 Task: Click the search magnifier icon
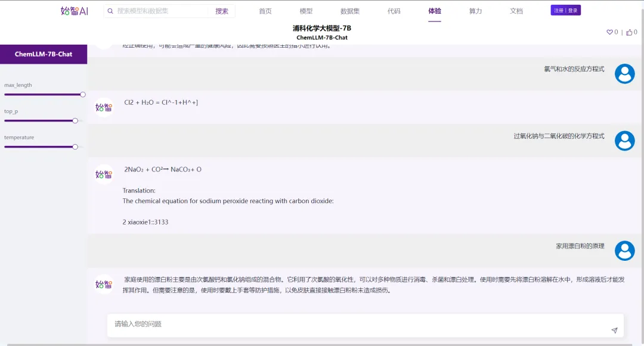tap(110, 11)
